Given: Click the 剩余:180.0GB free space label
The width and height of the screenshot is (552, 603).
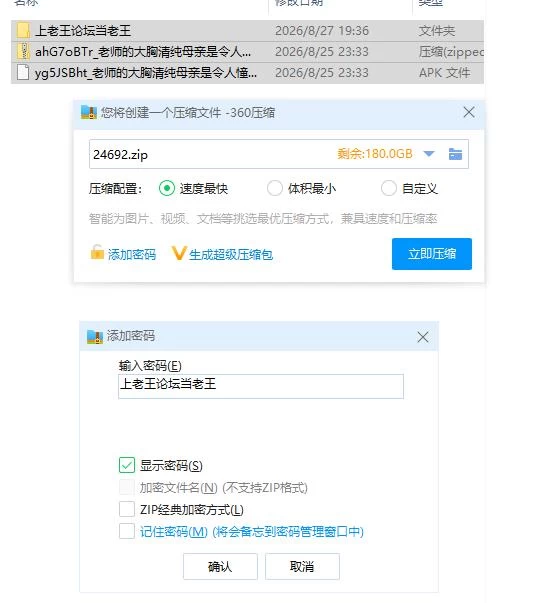Looking at the screenshot, I should [375, 154].
